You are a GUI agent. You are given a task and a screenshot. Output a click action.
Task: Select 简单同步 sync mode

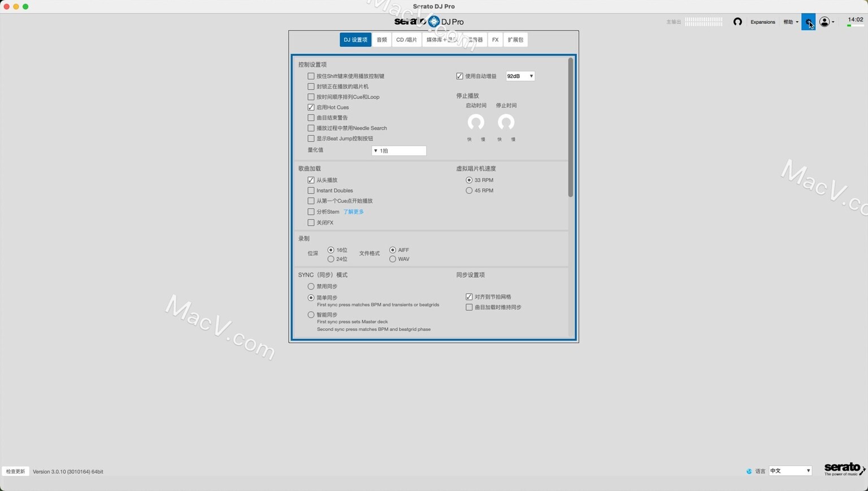[311, 298]
